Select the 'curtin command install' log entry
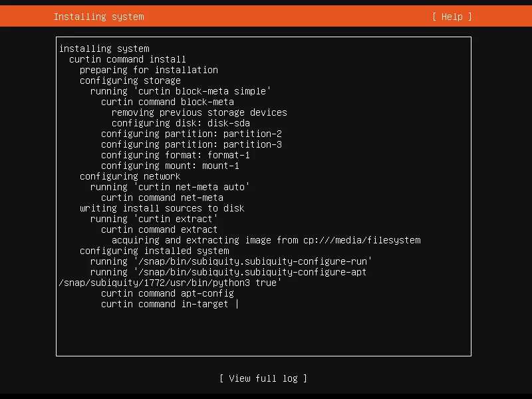Viewport: 532px width, 399px height. (x=127, y=59)
